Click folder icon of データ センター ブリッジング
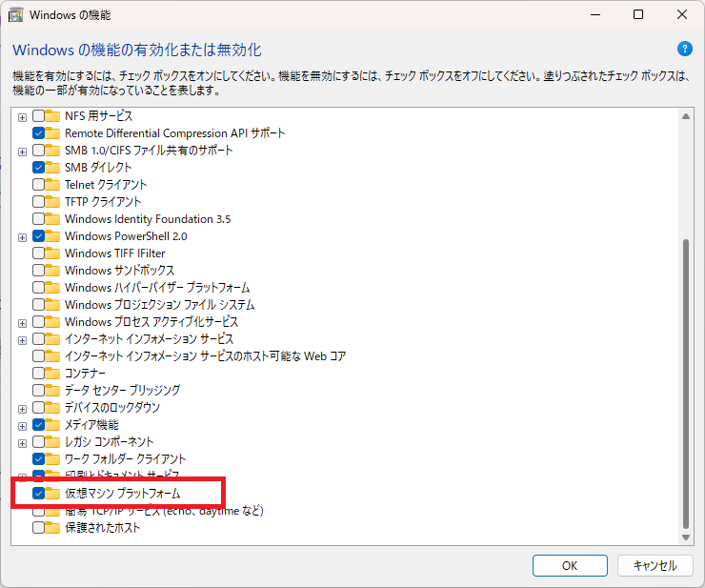Image resolution: width=705 pixels, height=588 pixels. tap(52, 390)
